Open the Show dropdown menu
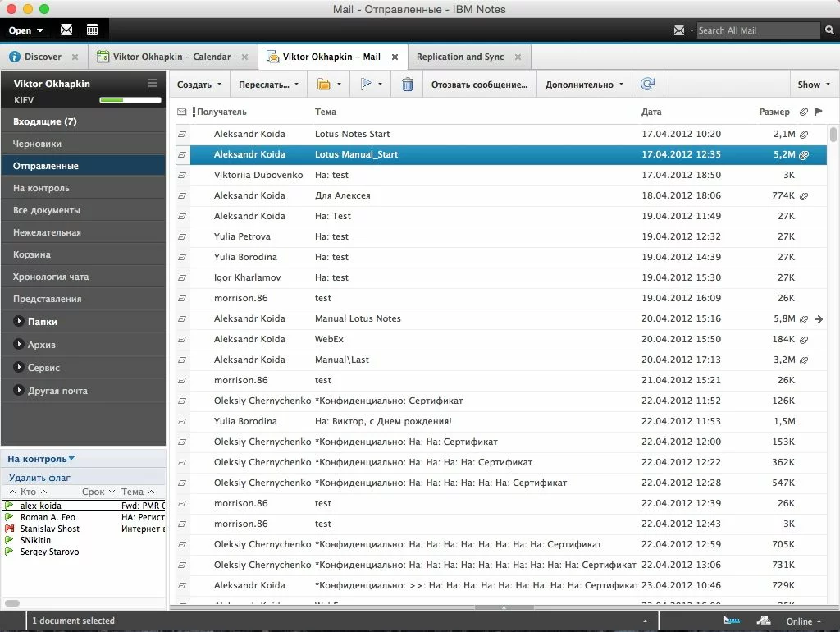Screen dimensions: 840x632 [813, 85]
